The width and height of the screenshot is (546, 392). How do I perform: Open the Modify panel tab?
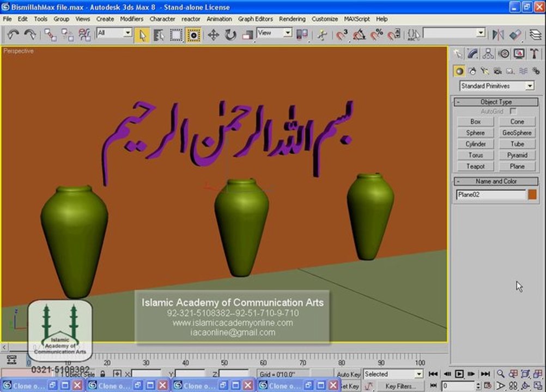472,53
